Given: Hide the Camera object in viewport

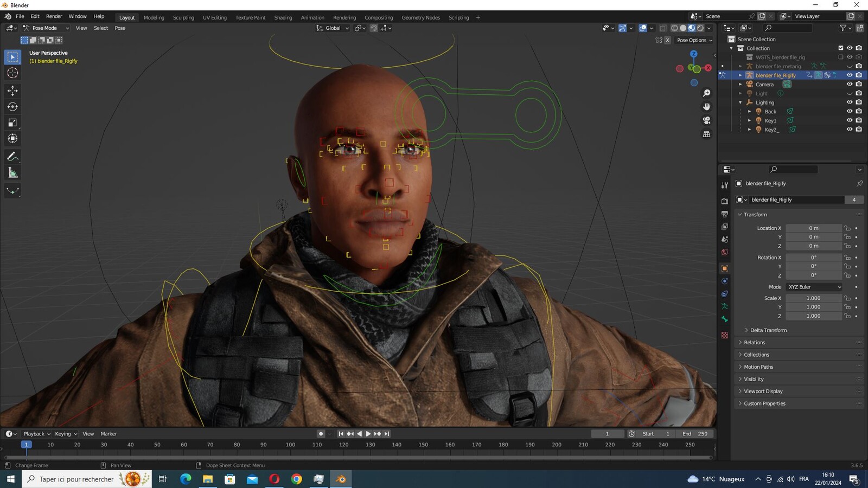Looking at the screenshot, I should click(x=850, y=84).
